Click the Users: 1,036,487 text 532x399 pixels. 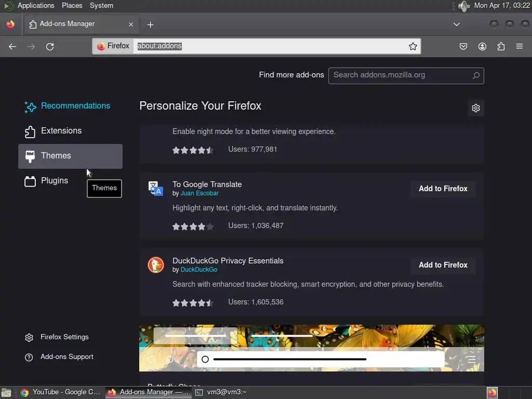(x=256, y=225)
